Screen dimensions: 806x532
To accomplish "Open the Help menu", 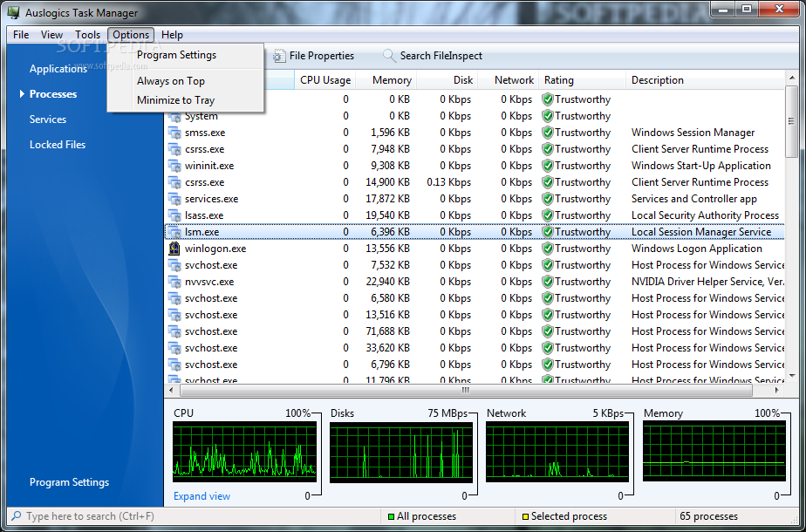I will 172,35.
